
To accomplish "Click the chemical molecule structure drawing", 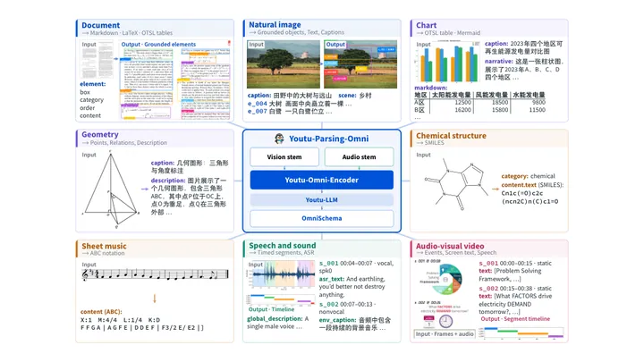I will pos(457,185).
